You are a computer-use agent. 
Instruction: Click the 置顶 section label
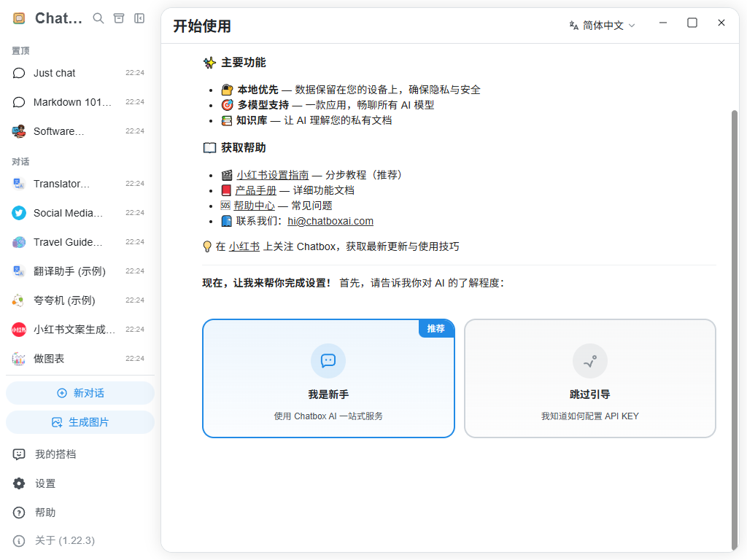point(20,51)
